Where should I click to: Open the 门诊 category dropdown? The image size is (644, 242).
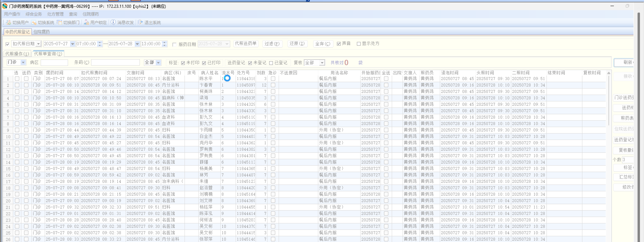pos(23,63)
